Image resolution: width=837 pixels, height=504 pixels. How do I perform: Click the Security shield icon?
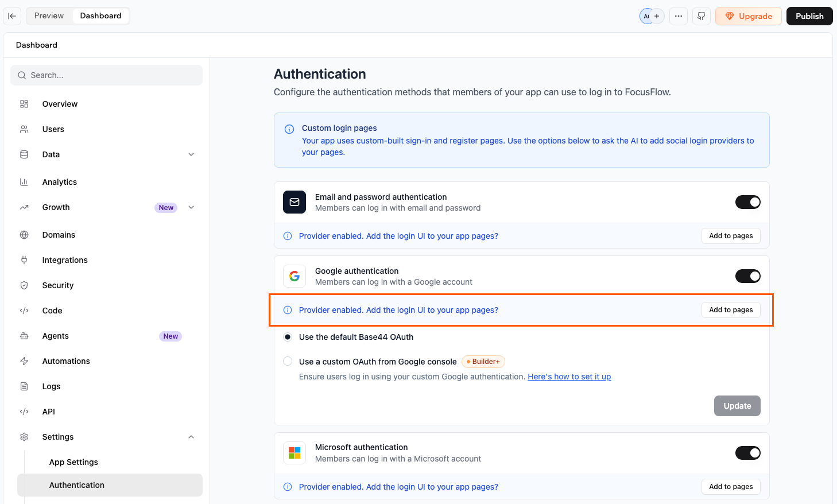[x=24, y=285]
